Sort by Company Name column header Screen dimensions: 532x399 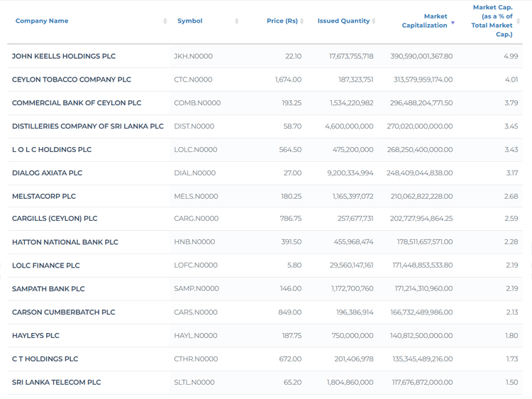click(x=42, y=21)
